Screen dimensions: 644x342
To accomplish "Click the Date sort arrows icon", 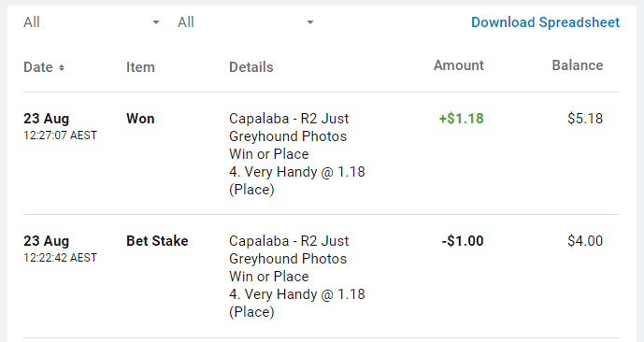I will pos(61,67).
